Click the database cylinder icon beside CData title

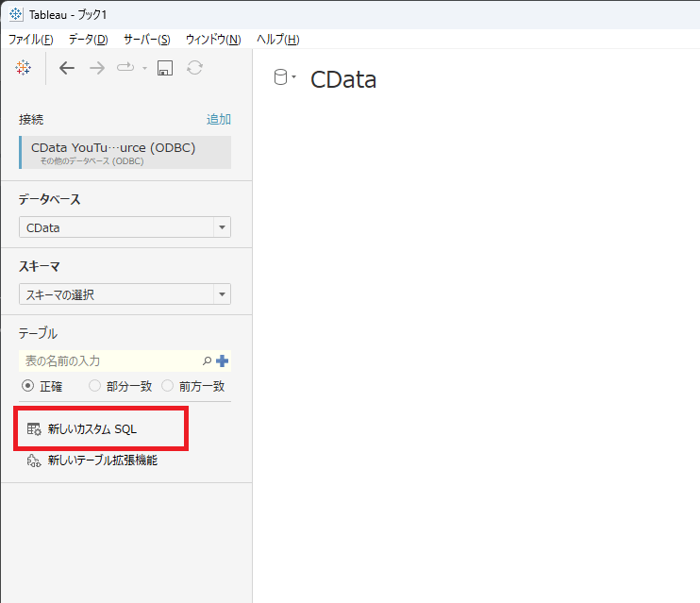[x=280, y=77]
